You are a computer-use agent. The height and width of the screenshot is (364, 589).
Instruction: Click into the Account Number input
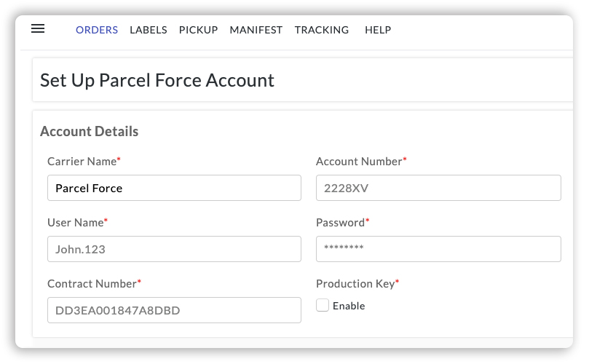click(438, 188)
